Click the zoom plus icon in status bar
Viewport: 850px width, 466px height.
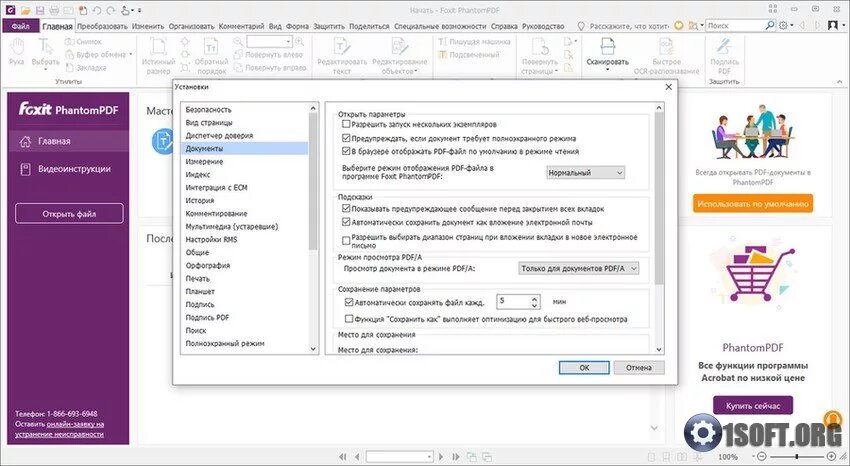[x=832, y=457]
